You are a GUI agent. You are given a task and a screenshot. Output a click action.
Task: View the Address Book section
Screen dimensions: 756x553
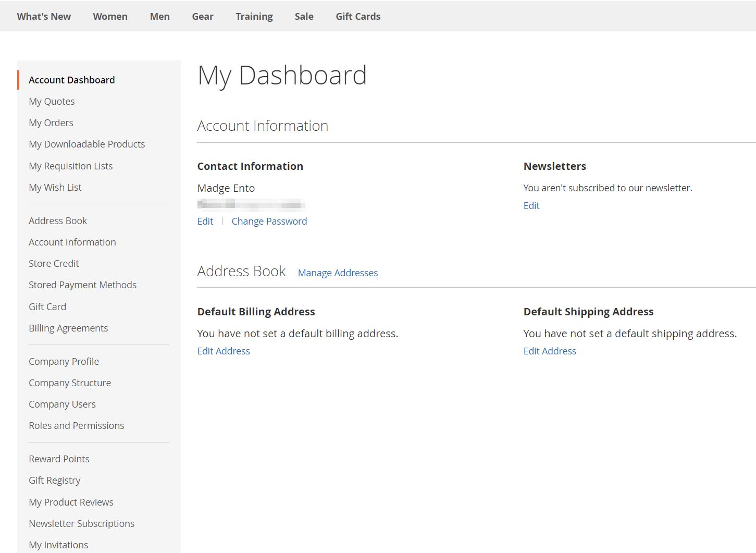coord(58,220)
